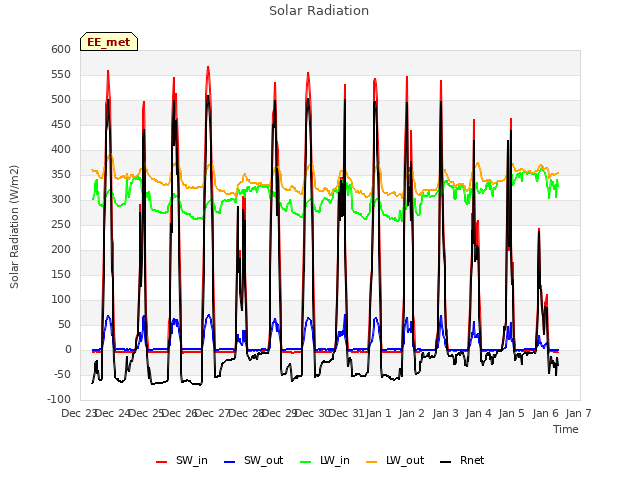The image size is (640, 480).
Task: Click the Jan 1 x-axis tick label
Action: [378, 413]
